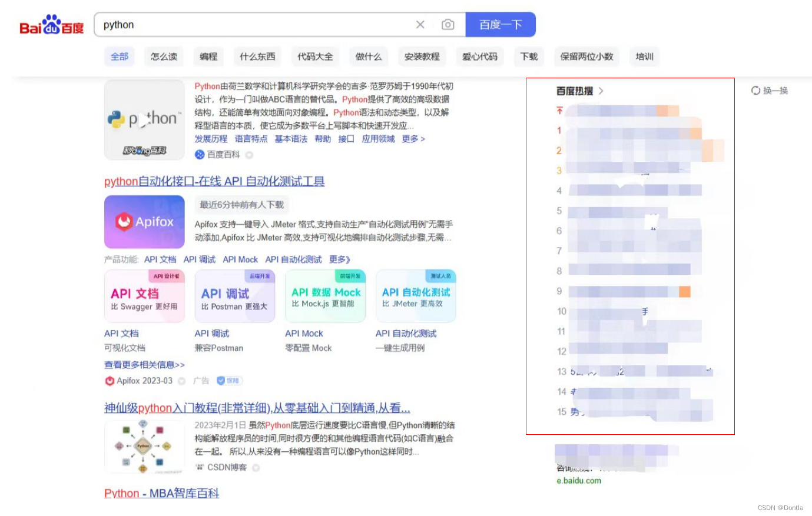
Task: Expand 百度热搜 chevron arrow
Action: [x=601, y=91]
